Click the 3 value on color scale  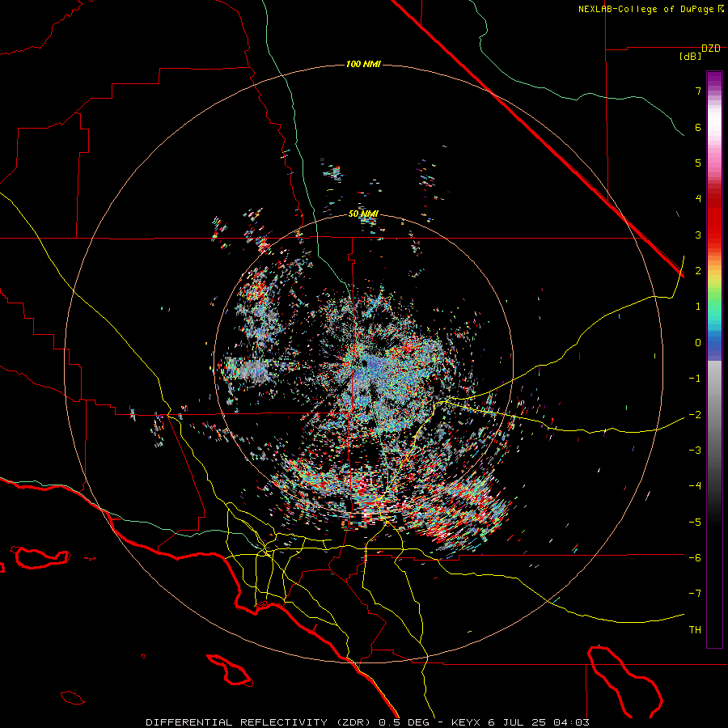click(x=698, y=235)
